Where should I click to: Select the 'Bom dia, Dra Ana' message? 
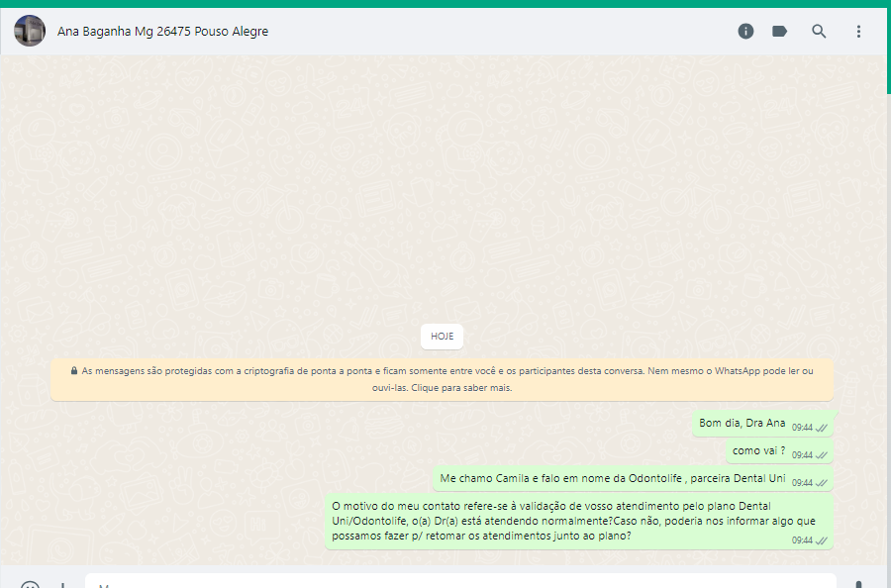[x=762, y=424]
